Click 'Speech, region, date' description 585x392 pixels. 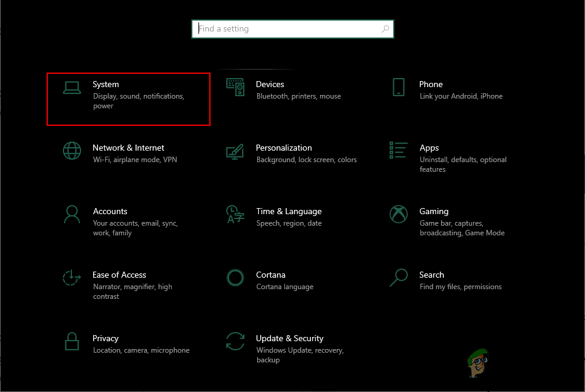pos(289,223)
